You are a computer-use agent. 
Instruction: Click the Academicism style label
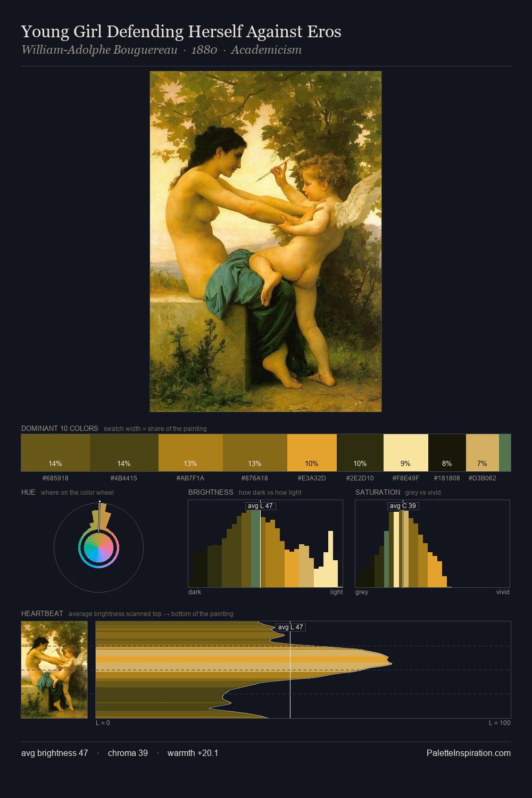(266, 50)
